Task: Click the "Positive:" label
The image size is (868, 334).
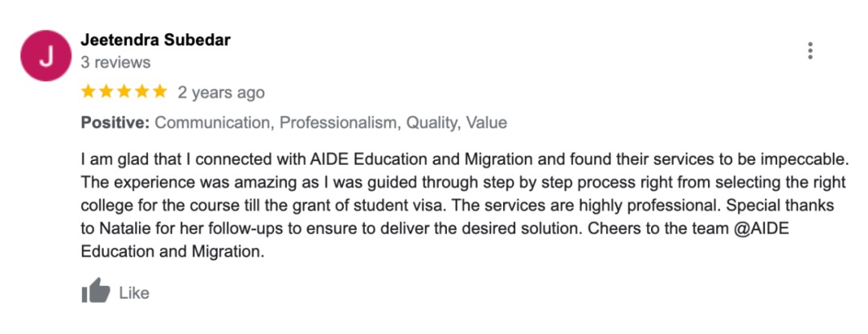Action: click(x=116, y=123)
